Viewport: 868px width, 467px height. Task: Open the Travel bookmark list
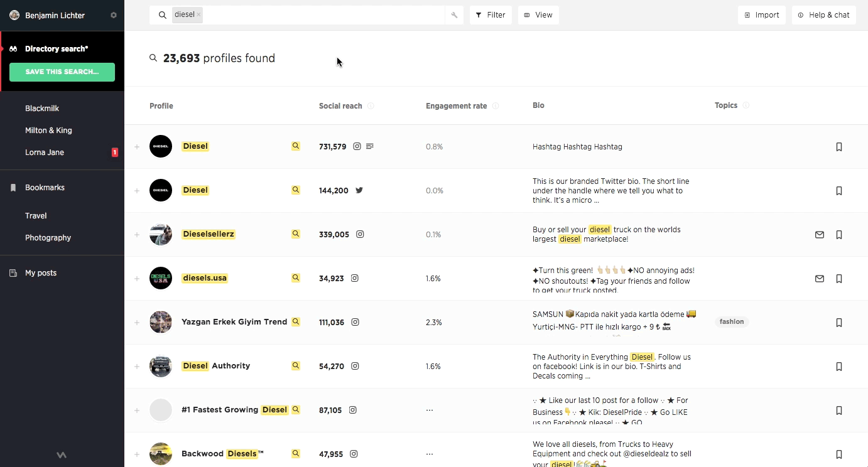click(x=36, y=216)
